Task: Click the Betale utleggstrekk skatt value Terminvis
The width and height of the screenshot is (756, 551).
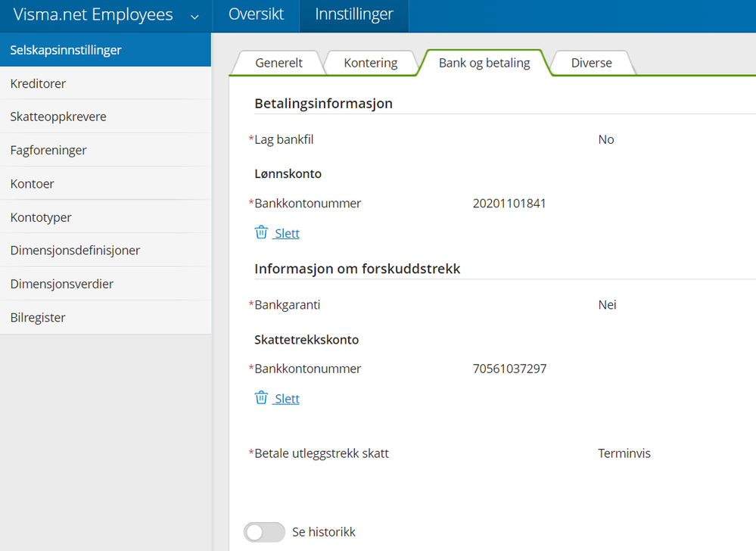Action: pyautogui.click(x=624, y=453)
